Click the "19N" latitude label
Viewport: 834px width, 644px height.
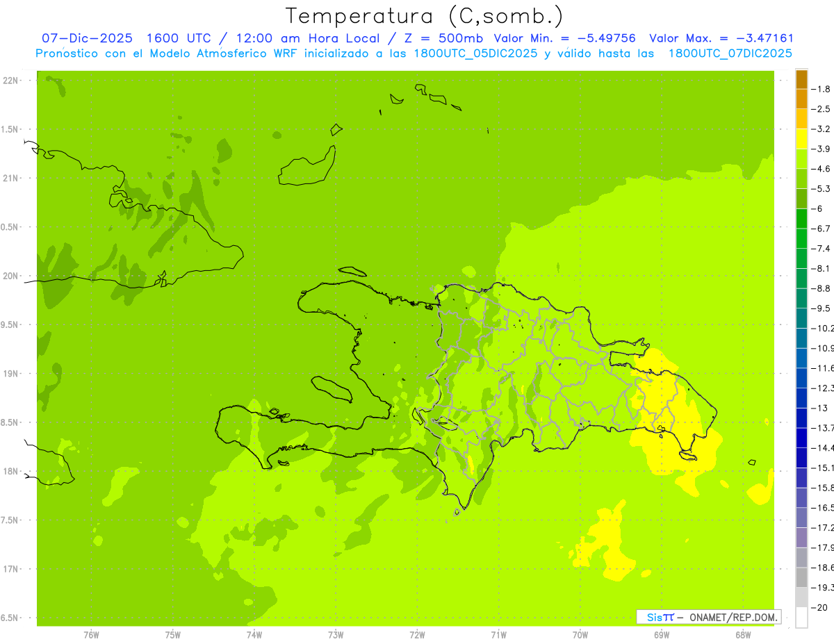click(10, 374)
